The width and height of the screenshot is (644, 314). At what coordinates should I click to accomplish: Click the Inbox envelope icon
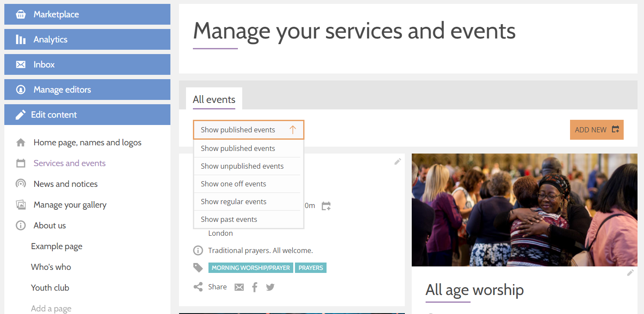pyautogui.click(x=21, y=64)
